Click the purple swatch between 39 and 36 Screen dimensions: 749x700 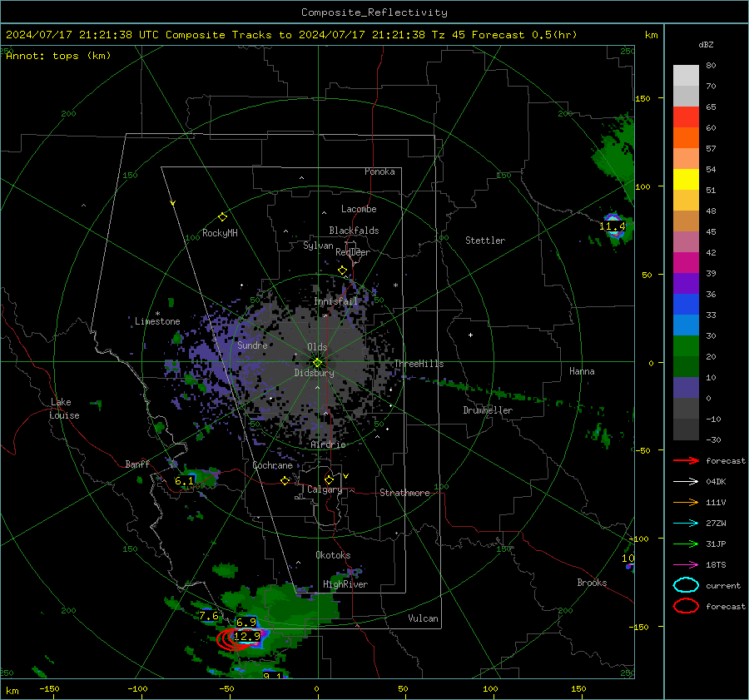[686, 284]
